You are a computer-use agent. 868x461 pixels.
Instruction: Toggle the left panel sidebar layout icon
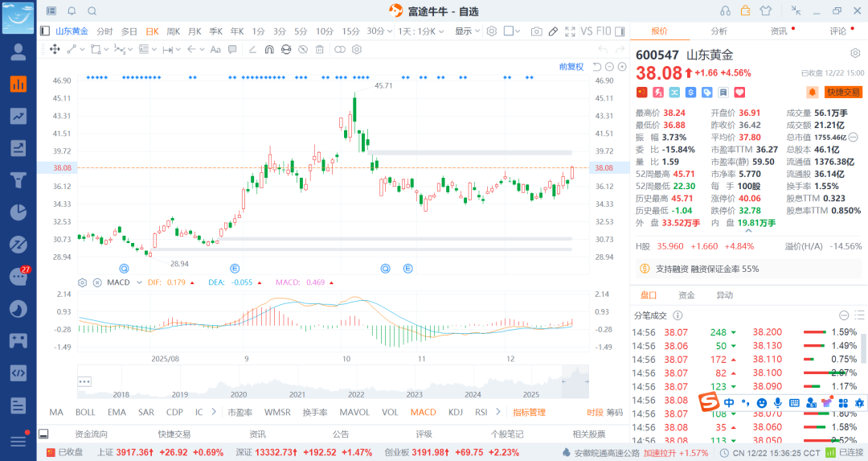coord(45,31)
